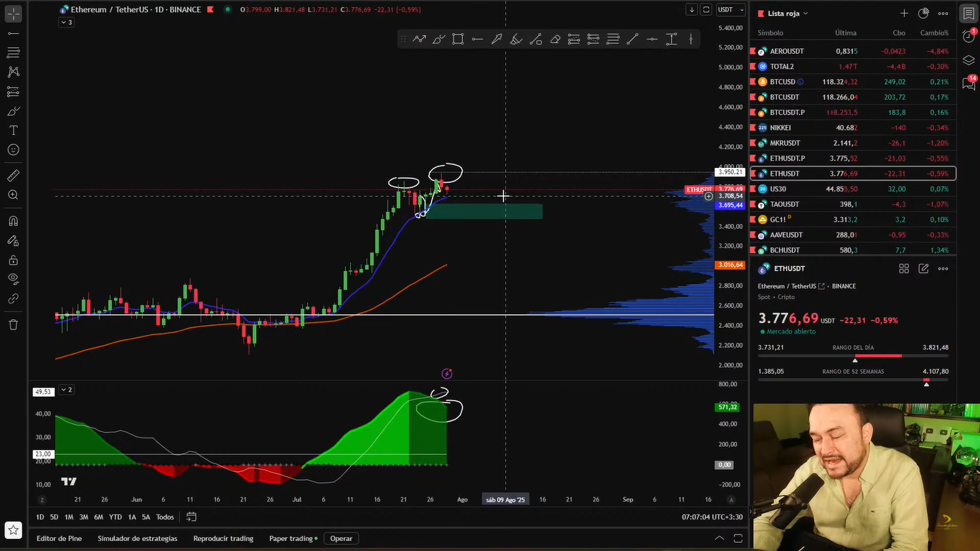The height and width of the screenshot is (551, 980).
Task: Collapse the bottom panel chevron
Action: coord(720,538)
